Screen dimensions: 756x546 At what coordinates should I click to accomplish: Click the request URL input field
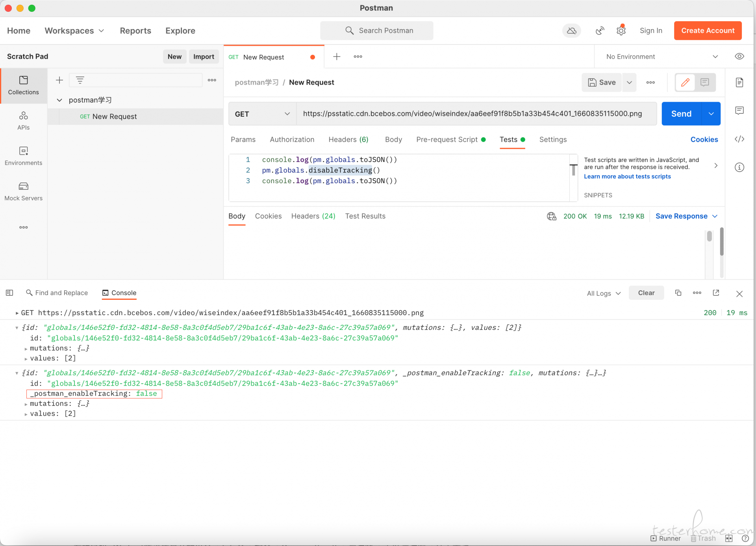coord(476,114)
